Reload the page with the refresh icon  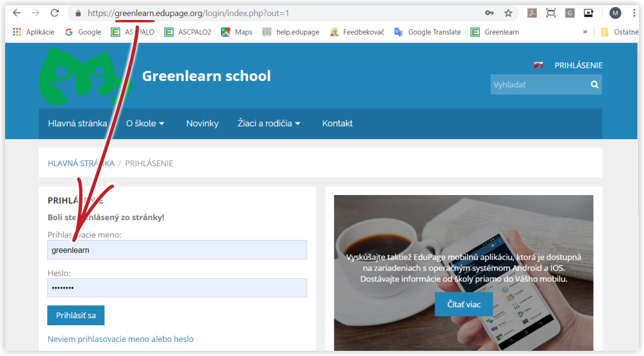click(x=55, y=13)
